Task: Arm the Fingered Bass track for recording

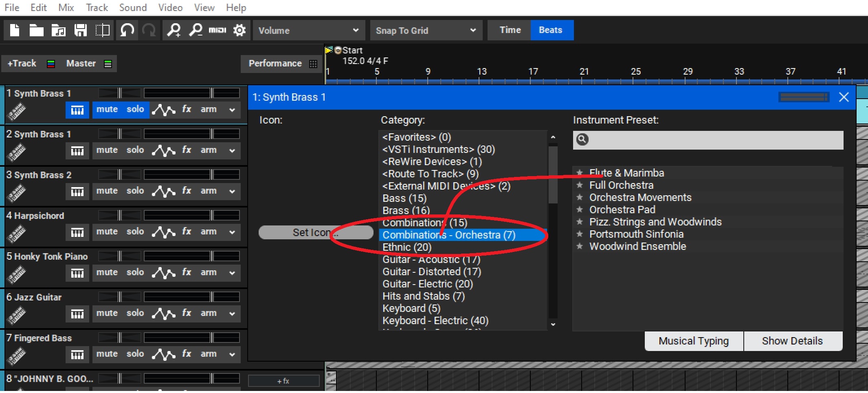Action: point(208,354)
